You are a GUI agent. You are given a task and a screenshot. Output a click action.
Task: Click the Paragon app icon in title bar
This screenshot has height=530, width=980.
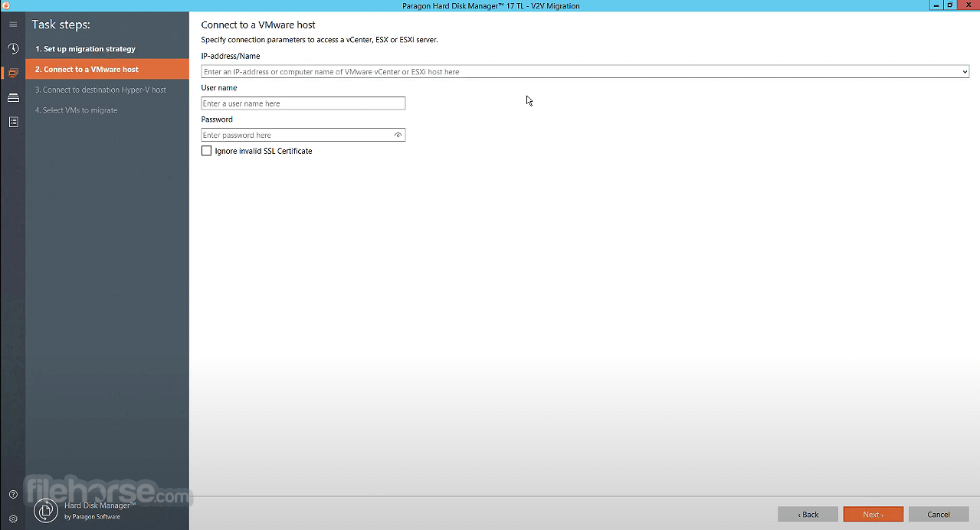[6, 5]
